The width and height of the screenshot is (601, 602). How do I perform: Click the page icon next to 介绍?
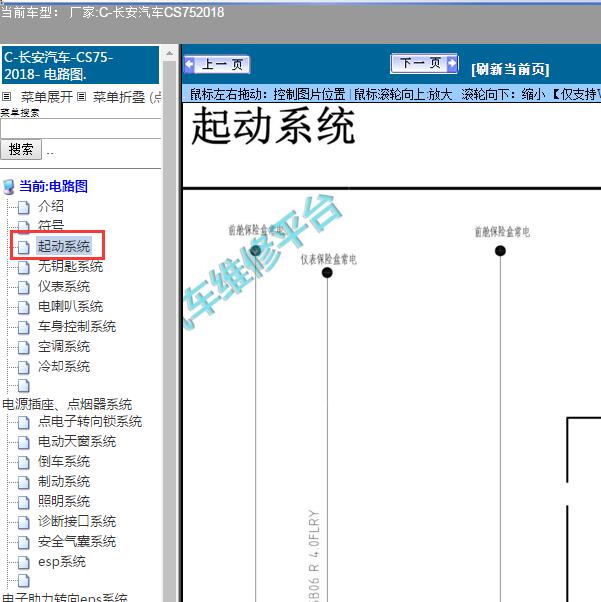point(23,207)
